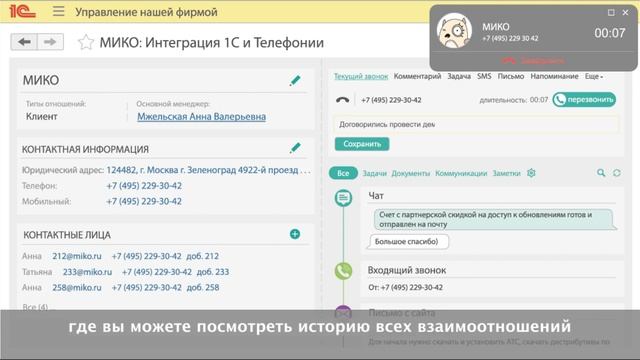Open the Текущий звонок tab

[361, 76]
